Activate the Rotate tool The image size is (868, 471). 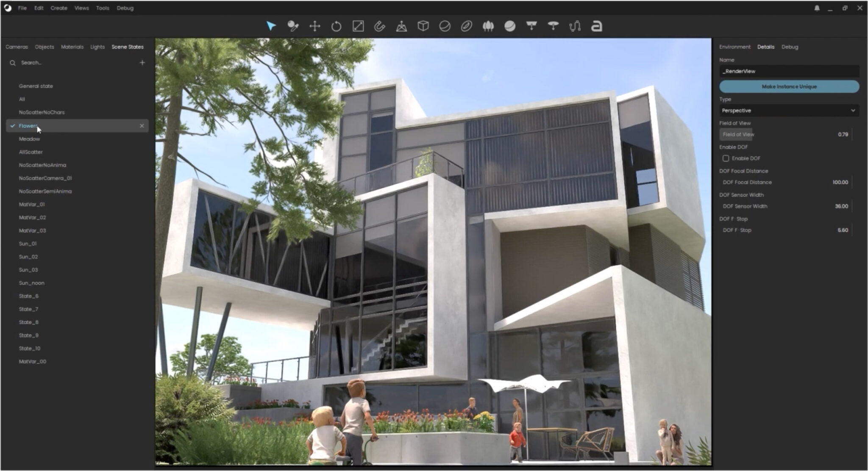[x=337, y=26]
